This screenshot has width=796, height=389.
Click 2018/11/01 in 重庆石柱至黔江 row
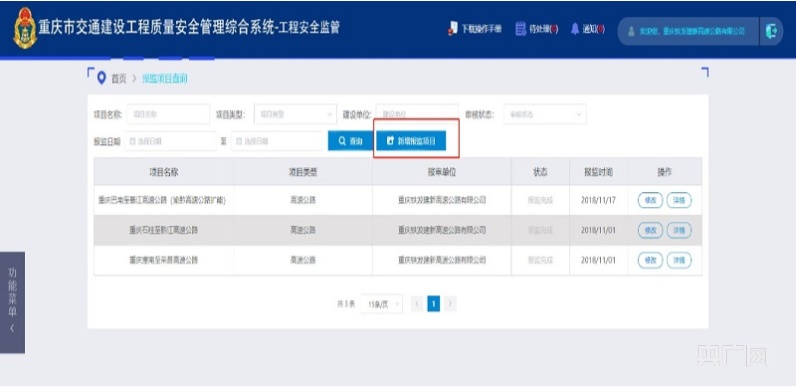(x=599, y=231)
